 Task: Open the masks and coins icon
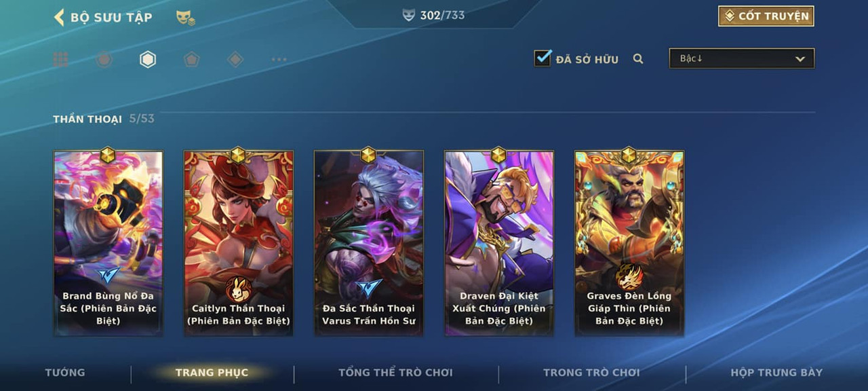click(x=186, y=18)
